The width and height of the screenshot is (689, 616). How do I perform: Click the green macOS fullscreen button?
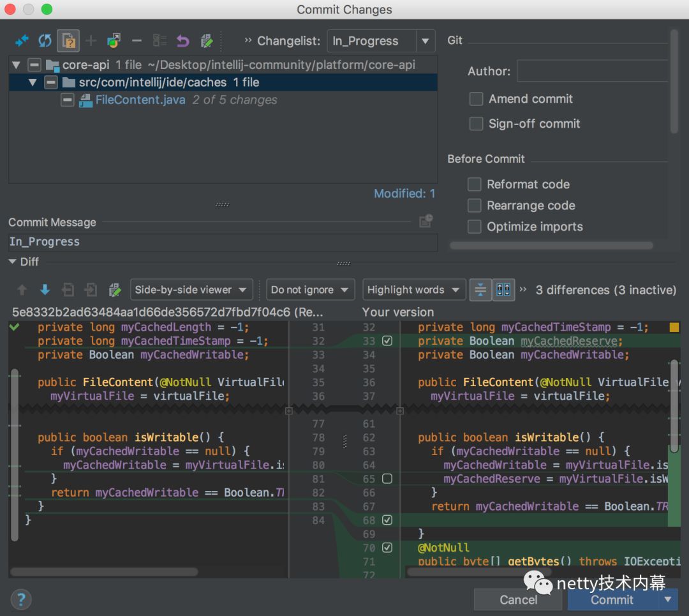click(x=47, y=9)
